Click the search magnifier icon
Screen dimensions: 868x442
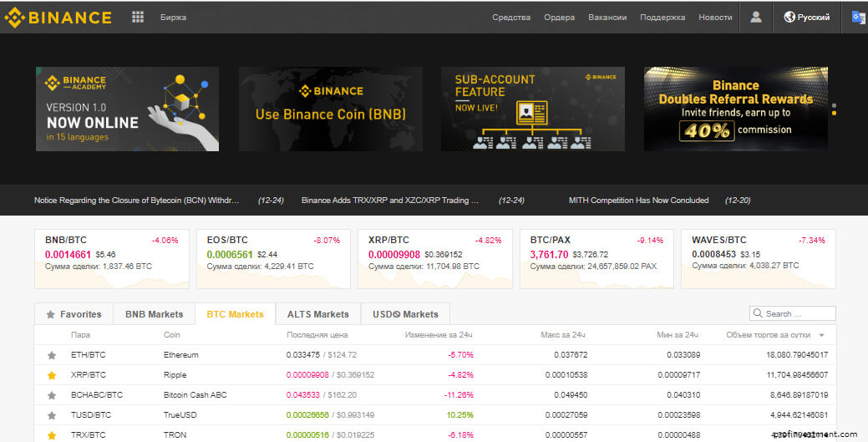[x=758, y=313]
